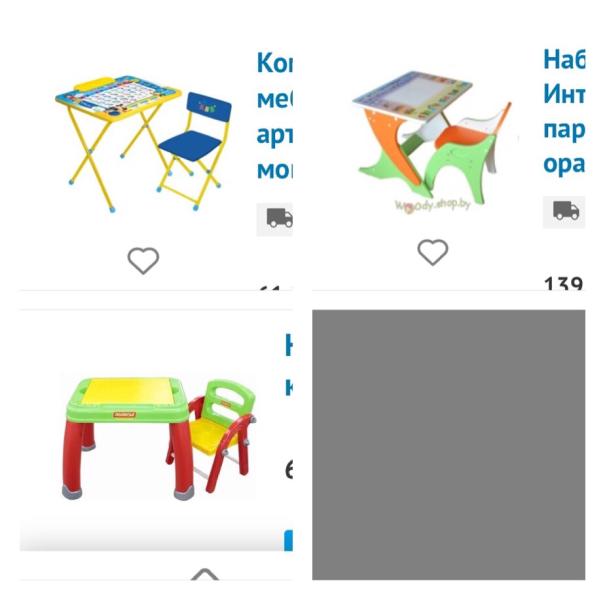This screenshot has height=600, width=605.
Task: Click the red Polesie logo on table
Action: coord(124,415)
